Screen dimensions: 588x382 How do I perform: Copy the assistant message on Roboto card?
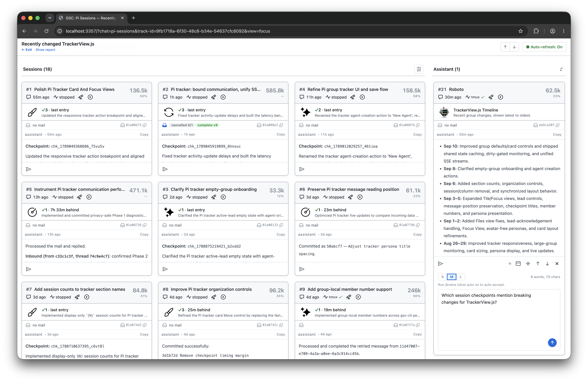point(557,134)
